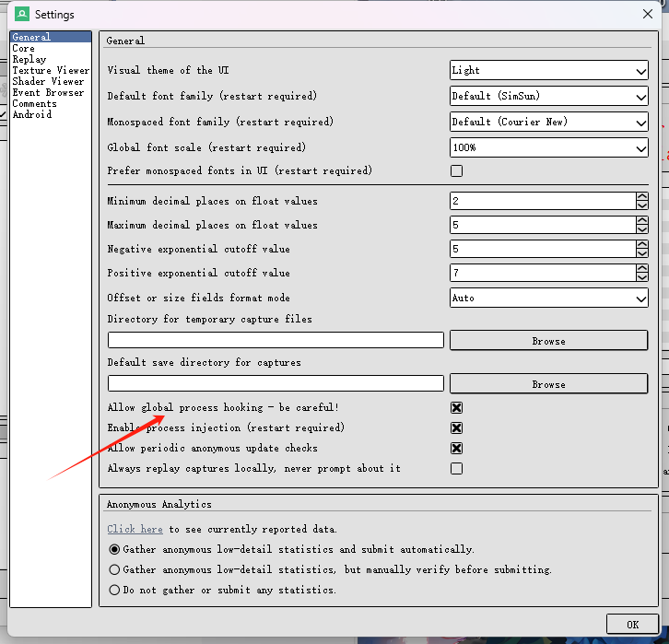Click the RenderDoc Settings window icon
This screenshot has height=644, width=669.
(x=22, y=14)
